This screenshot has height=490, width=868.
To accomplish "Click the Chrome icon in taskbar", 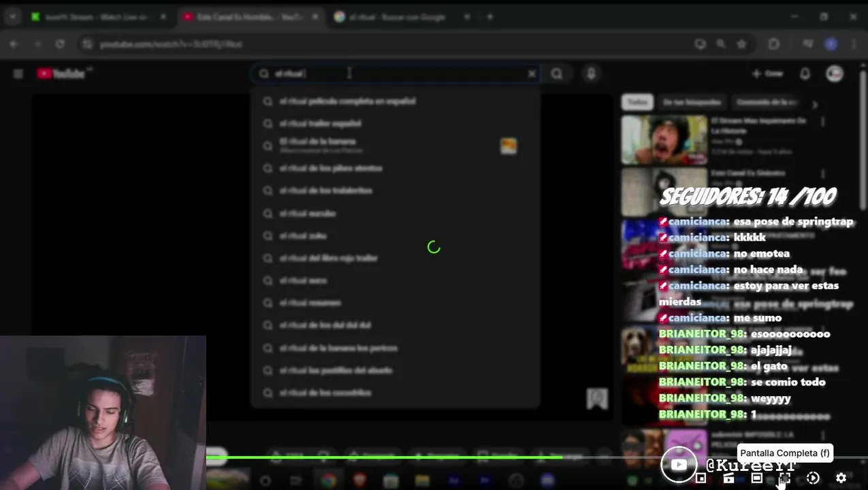I will pos(328,480).
